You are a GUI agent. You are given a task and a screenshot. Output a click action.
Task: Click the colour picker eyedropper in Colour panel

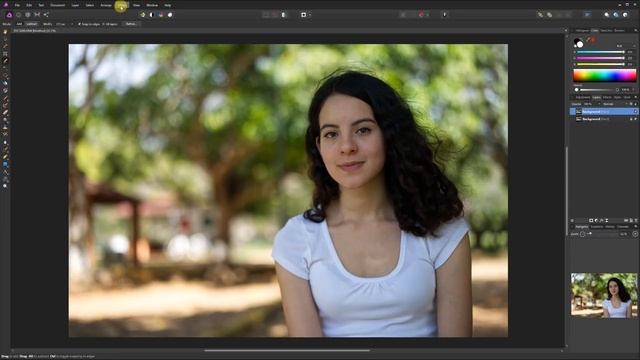(589, 40)
